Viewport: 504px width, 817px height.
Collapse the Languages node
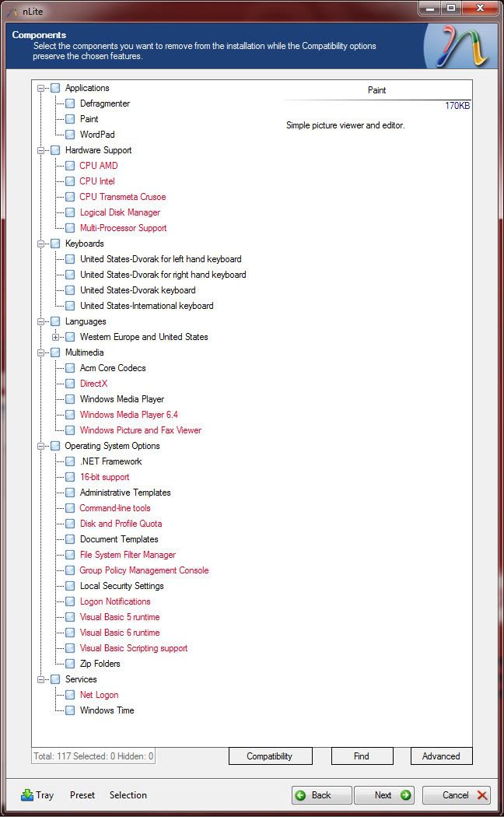(x=40, y=321)
